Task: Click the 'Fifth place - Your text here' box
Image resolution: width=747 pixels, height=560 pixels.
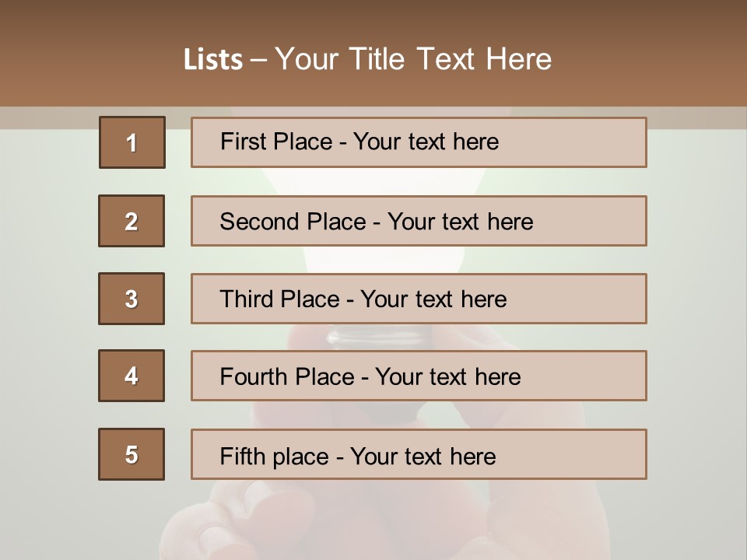Action: coord(419,455)
